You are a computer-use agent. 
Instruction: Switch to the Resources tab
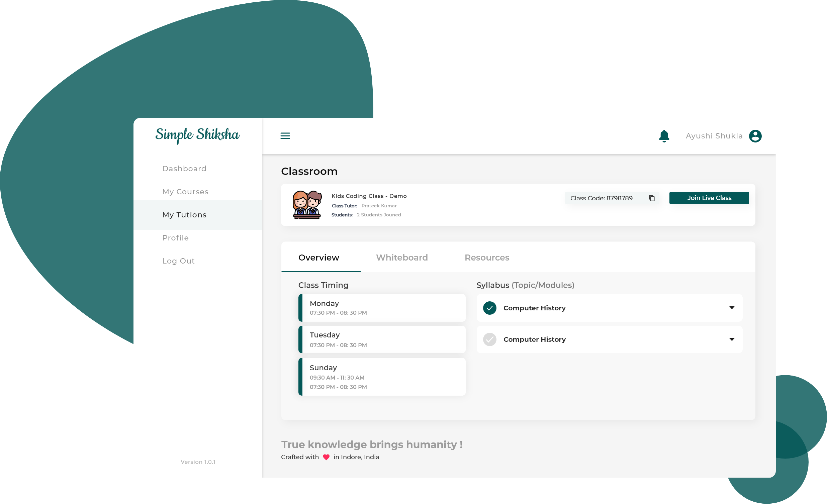coord(486,257)
